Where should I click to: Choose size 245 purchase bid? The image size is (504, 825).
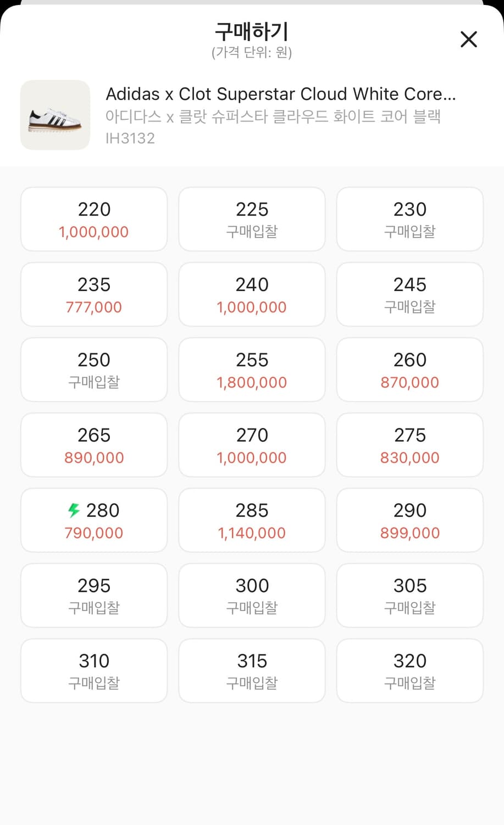[x=410, y=294]
